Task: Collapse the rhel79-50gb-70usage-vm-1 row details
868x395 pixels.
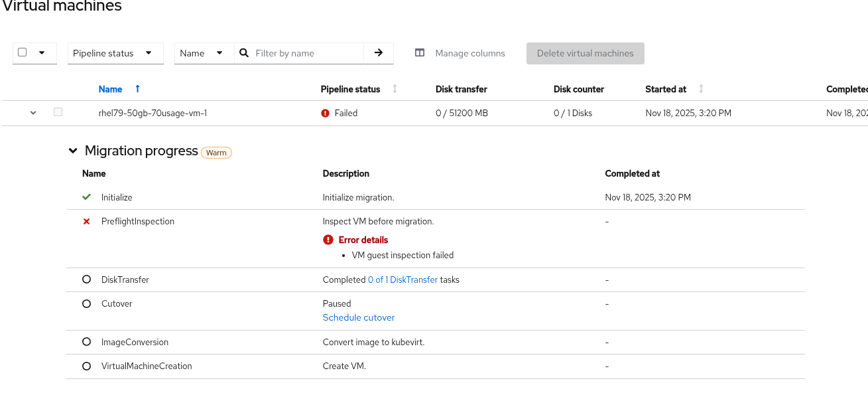Action: pos(33,114)
